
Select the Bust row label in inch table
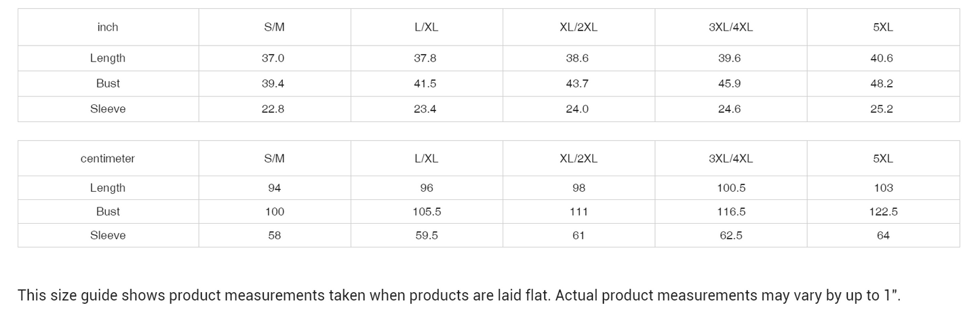coord(108,83)
